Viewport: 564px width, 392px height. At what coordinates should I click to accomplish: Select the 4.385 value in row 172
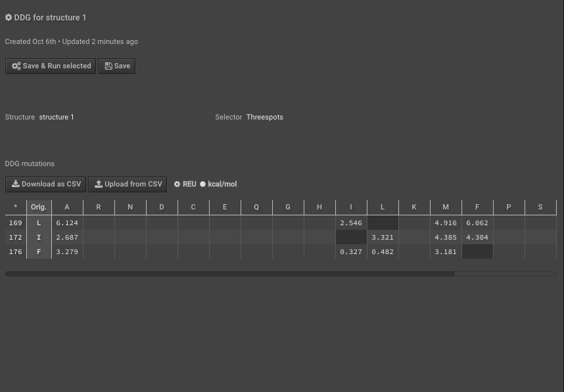[x=446, y=238]
